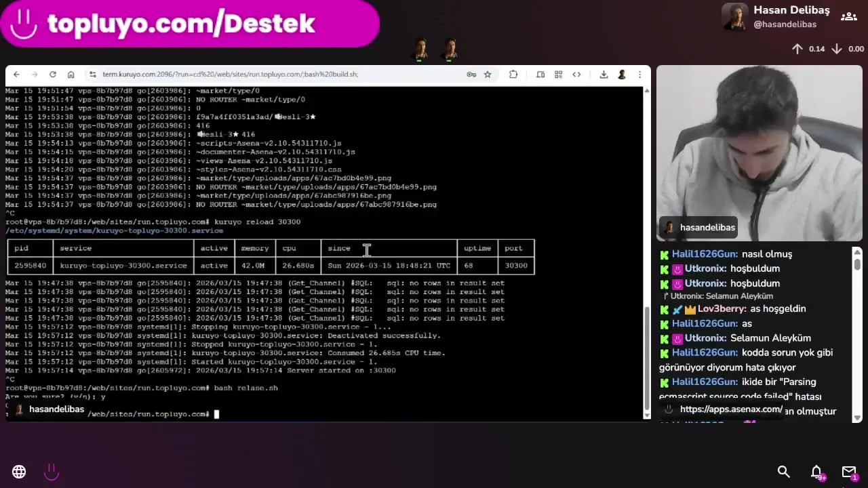Viewport: 868px width, 488px height.
Task: Open saved password key icon
Action: tap(471, 75)
